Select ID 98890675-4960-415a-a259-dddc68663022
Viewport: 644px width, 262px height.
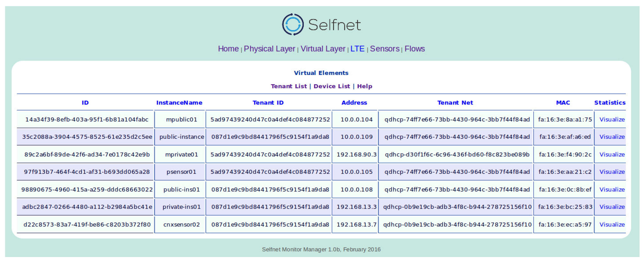(87, 189)
